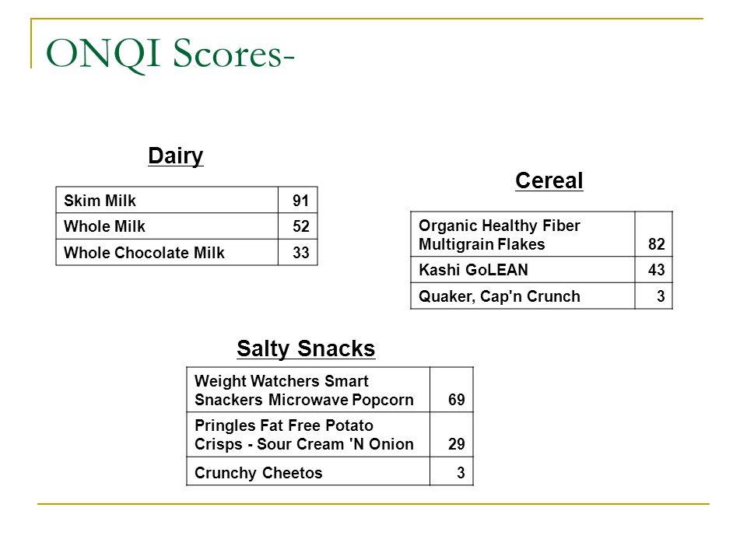This screenshot has height=560, width=747.
Task: Select the cereal score 82 cell
Action: click(x=654, y=234)
